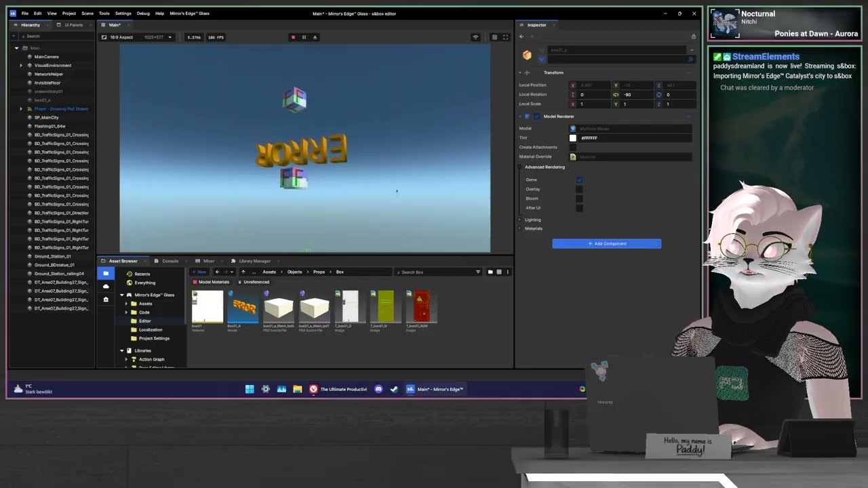Enable the Bloom rendering checkbox
The width and height of the screenshot is (868, 488).
(579, 199)
